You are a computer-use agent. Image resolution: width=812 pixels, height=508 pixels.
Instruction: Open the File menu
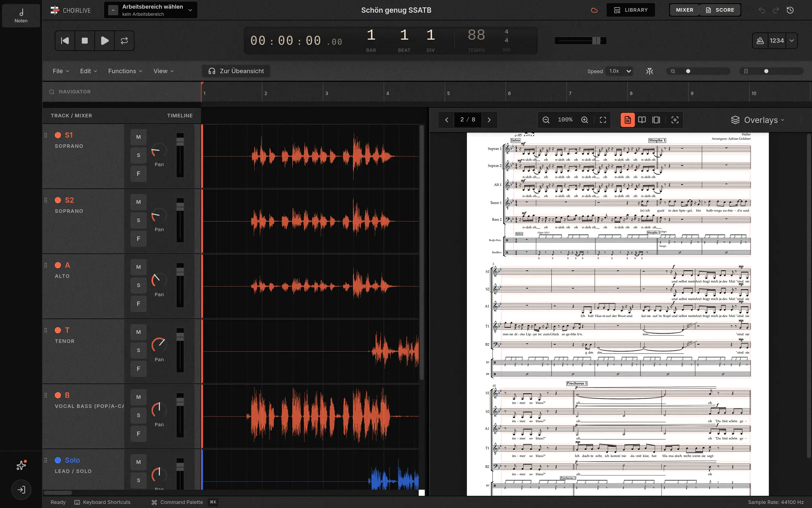pos(61,71)
